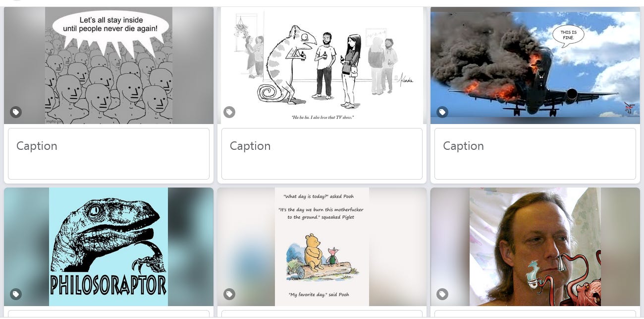Image resolution: width=644 pixels, height=319 pixels.
Task: Open the chameleon party cartoon thumbnail
Action: pyautogui.click(x=322, y=65)
